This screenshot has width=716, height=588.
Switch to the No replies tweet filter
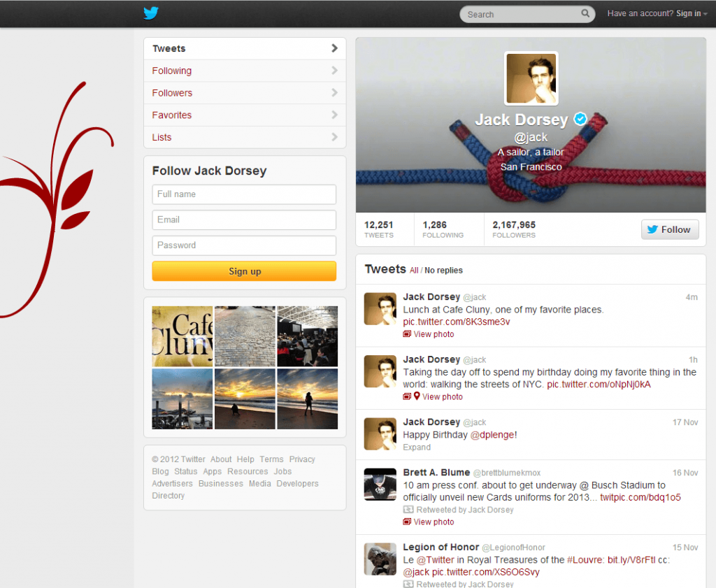(443, 271)
